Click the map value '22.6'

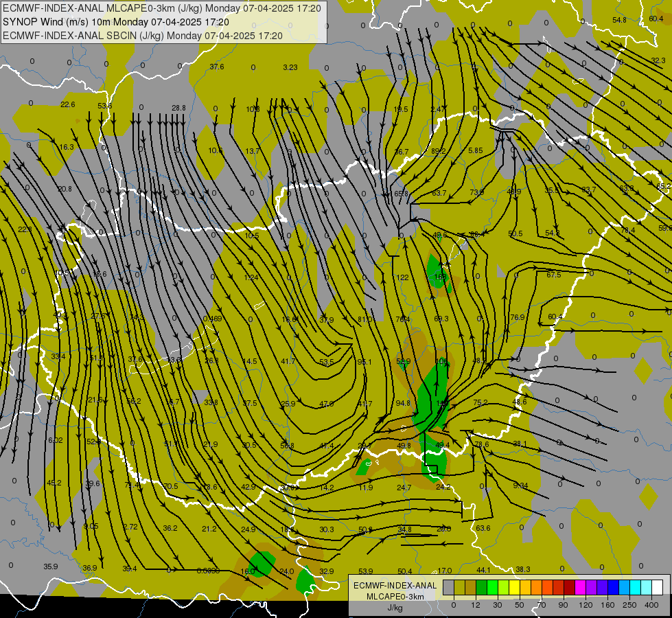click(68, 104)
